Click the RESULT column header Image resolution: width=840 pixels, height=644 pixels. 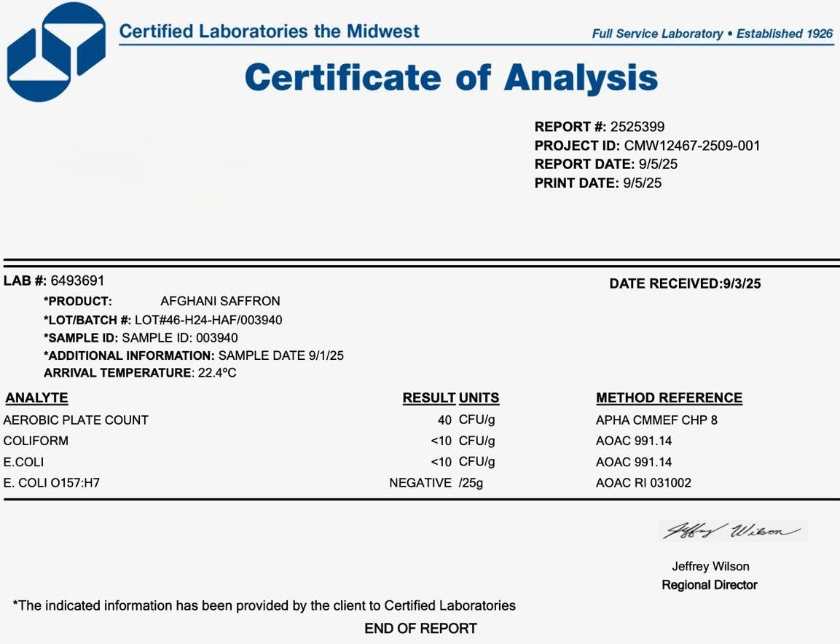click(429, 398)
